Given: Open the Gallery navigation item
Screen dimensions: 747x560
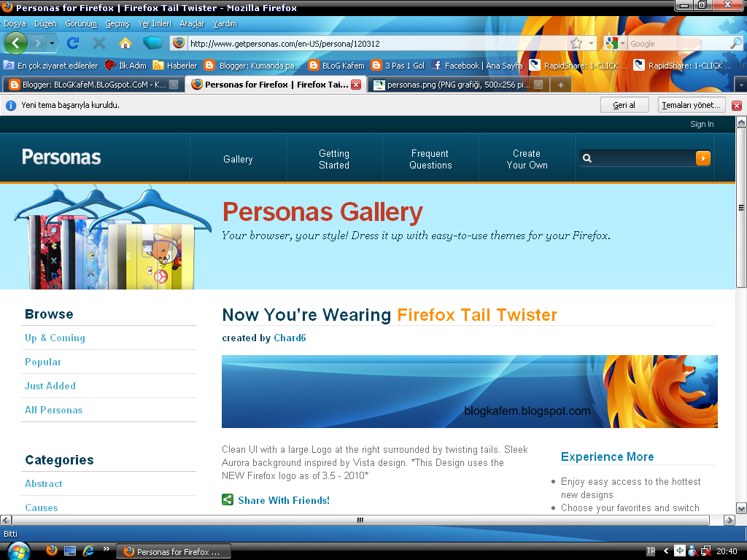Looking at the screenshot, I should (x=238, y=159).
